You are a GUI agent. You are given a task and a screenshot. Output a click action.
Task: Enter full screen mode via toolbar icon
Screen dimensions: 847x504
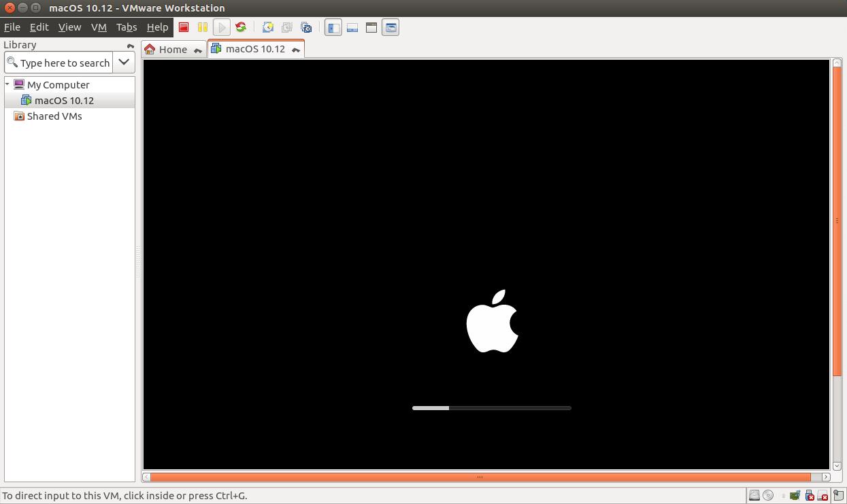[371, 27]
